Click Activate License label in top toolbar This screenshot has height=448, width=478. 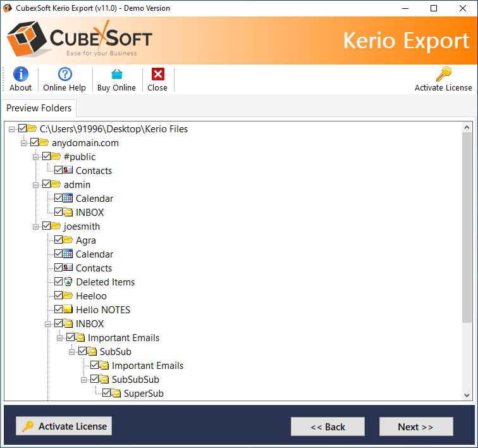(443, 87)
